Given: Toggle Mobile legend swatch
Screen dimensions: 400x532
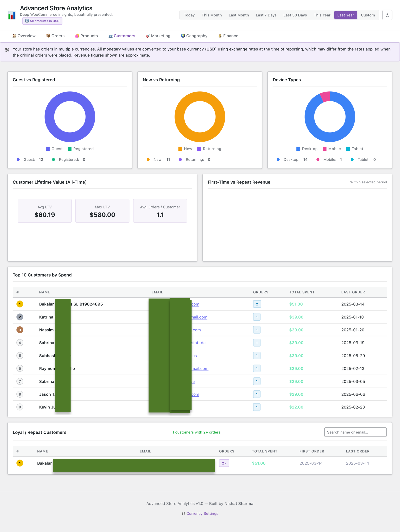Looking at the screenshot, I should 332,149.
